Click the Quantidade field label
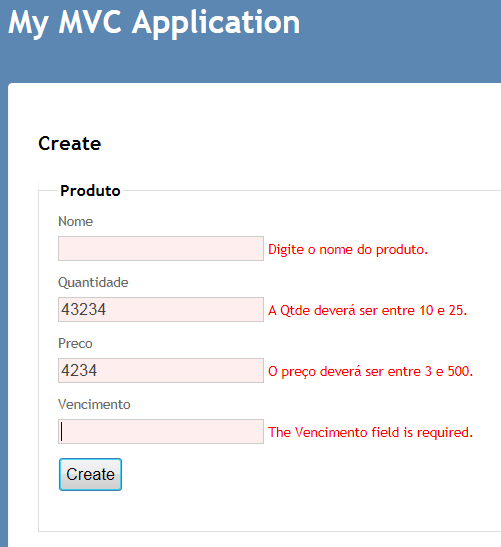The image size is (501, 547). (x=93, y=283)
